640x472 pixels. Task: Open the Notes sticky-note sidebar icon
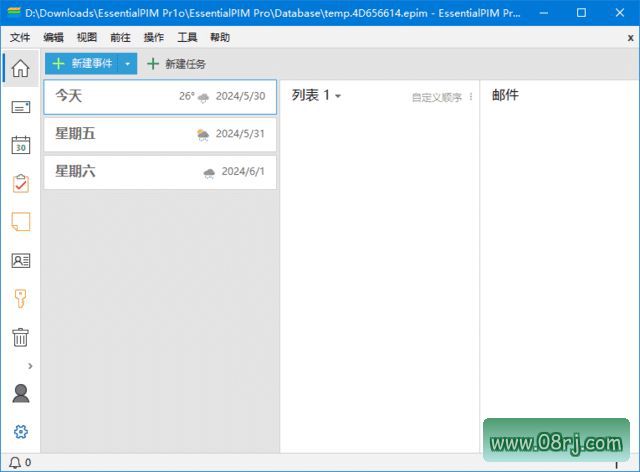pyautogui.click(x=20, y=222)
